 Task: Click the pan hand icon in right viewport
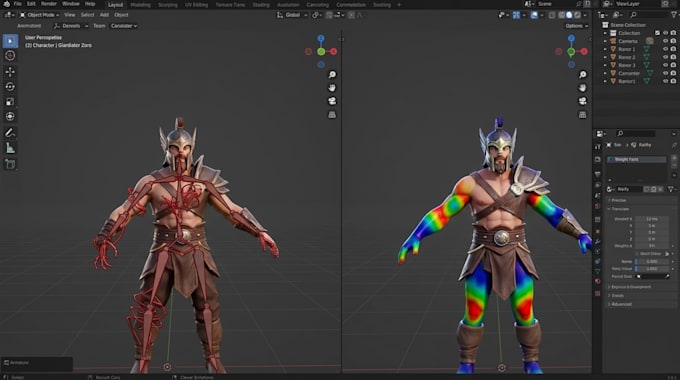[583, 88]
